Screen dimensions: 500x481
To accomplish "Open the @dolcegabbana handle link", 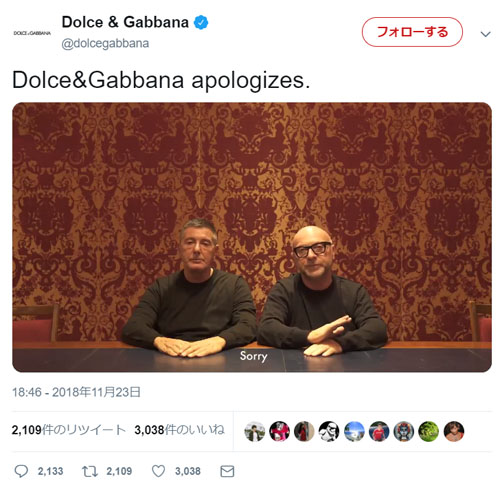I will pos(105,44).
